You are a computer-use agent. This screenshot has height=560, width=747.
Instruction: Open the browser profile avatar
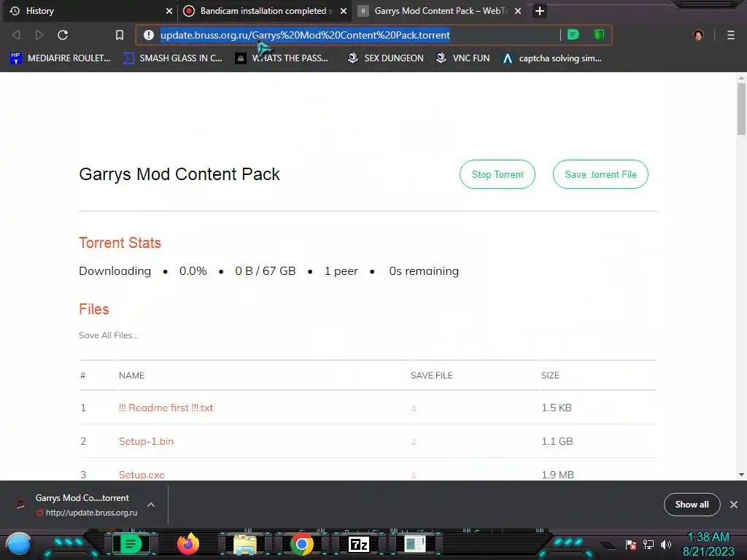pos(698,35)
